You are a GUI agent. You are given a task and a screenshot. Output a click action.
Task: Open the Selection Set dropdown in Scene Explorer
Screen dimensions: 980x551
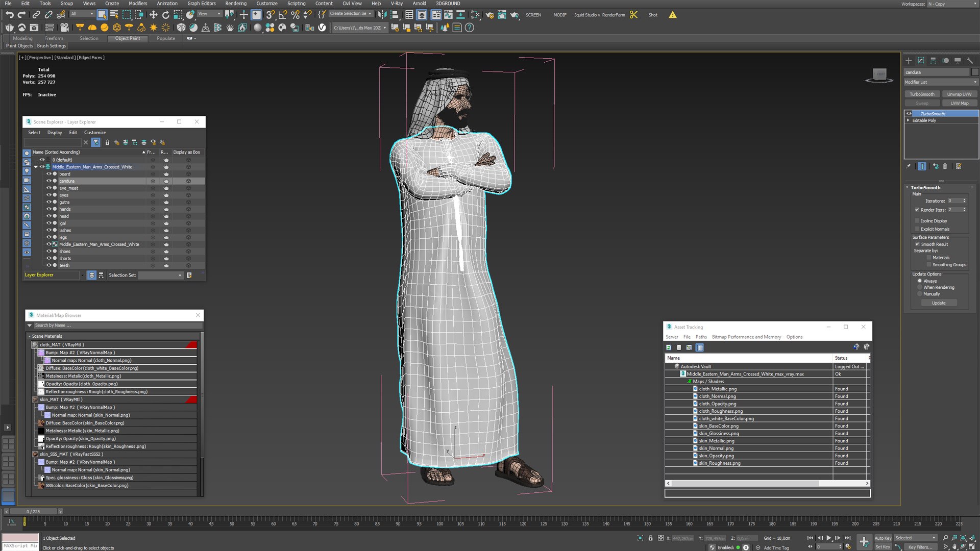click(161, 275)
